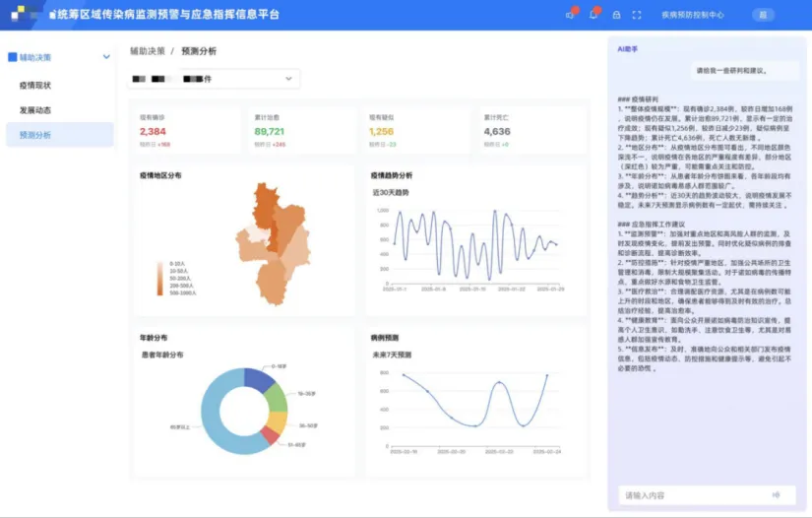Click the southernmost region on the map
Screen dimensions: 812x518
(272, 285)
